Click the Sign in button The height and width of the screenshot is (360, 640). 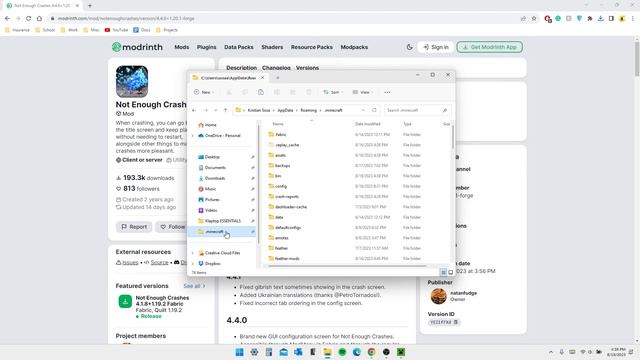point(436,47)
